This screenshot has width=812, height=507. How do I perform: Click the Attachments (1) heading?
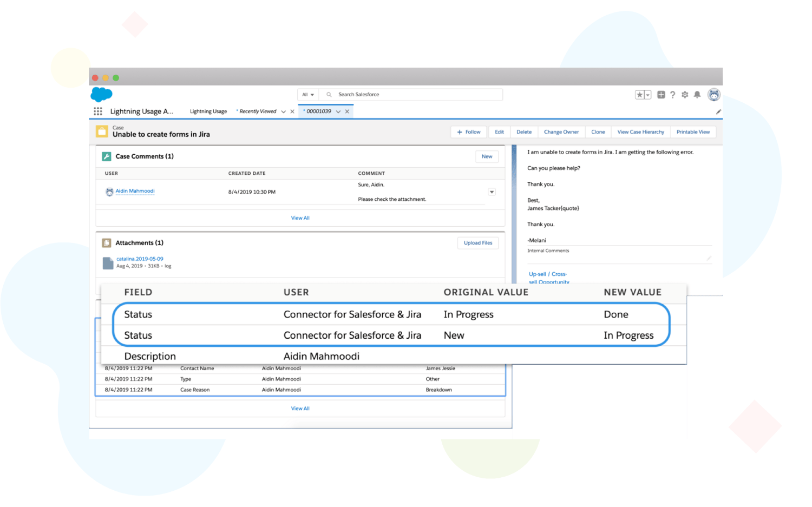pos(139,243)
